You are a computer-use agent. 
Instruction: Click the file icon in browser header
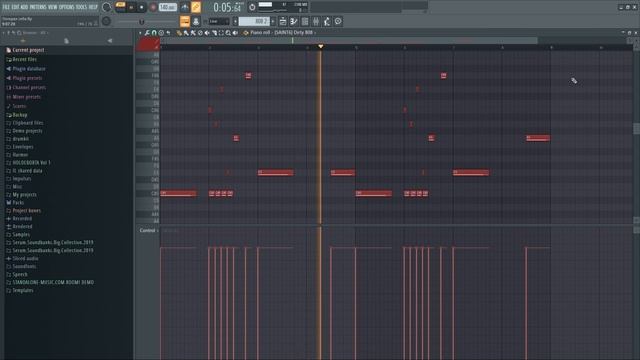[67, 41]
